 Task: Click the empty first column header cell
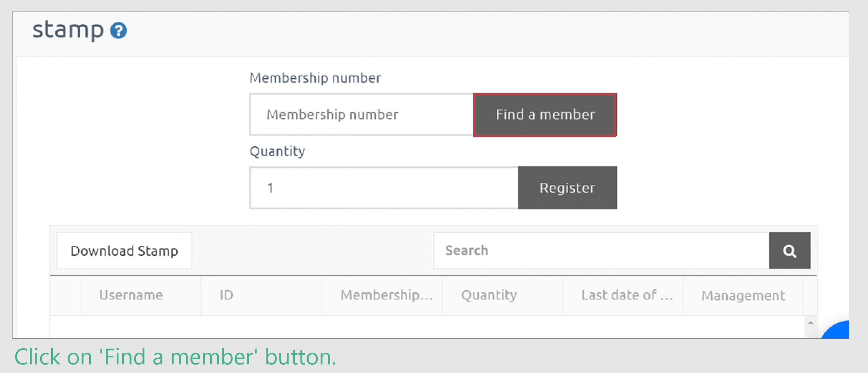[x=65, y=295]
